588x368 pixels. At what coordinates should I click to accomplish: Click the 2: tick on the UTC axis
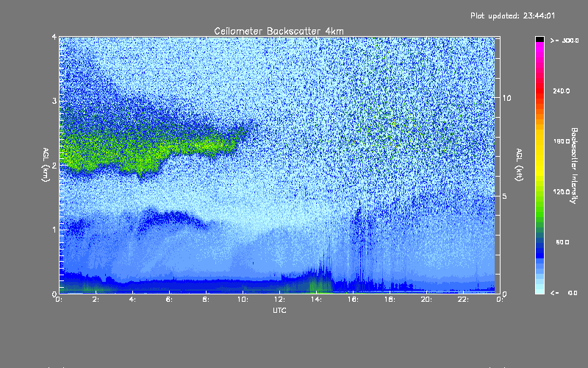tap(96, 300)
